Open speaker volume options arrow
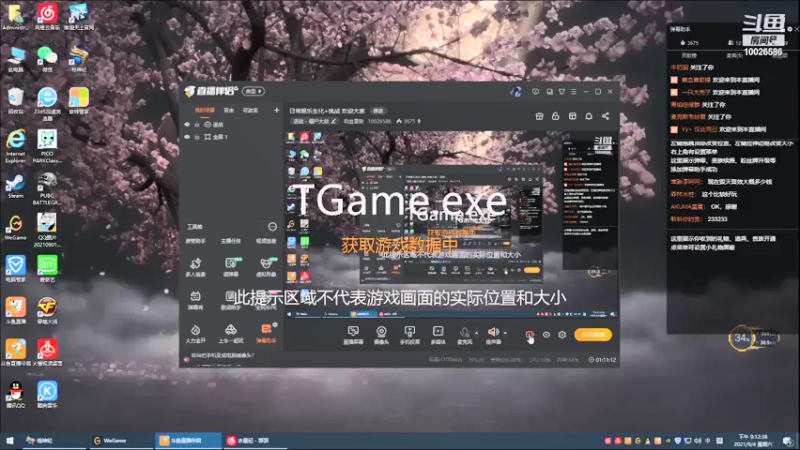 [x=505, y=333]
